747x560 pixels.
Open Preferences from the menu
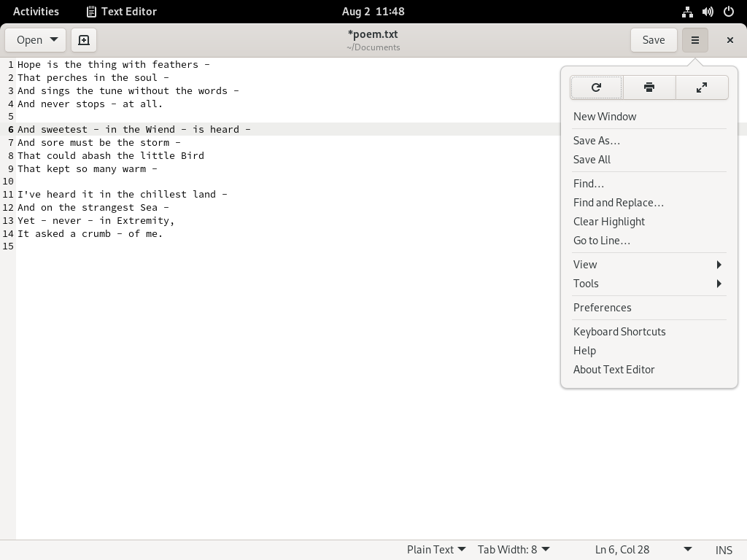649,308
